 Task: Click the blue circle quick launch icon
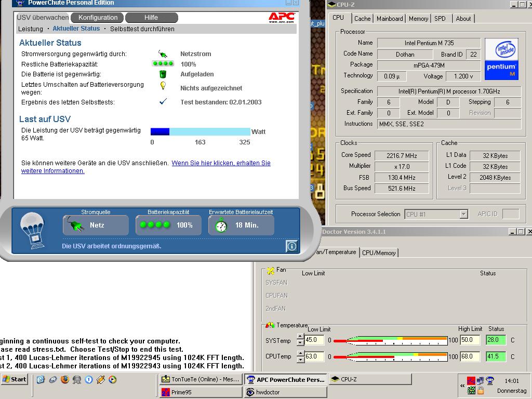click(89, 379)
